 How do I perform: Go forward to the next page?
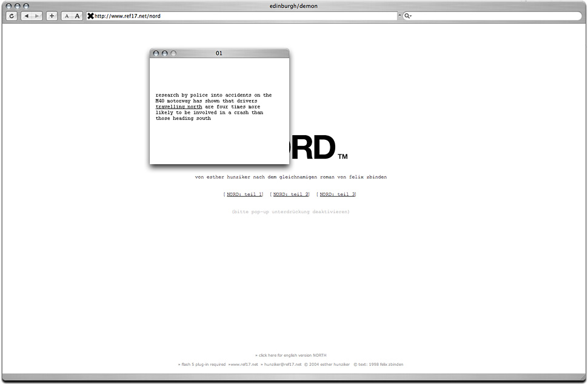coord(37,16)
